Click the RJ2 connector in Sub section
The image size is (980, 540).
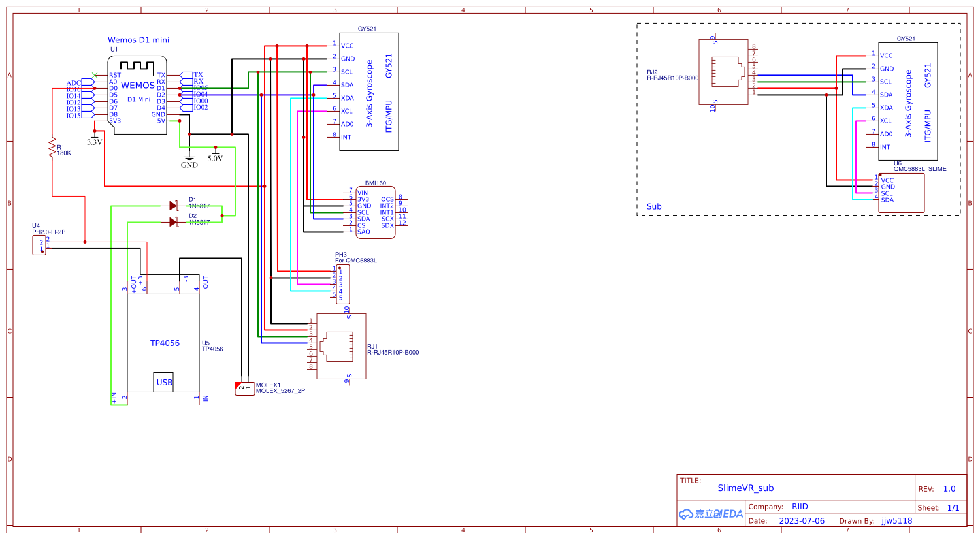(x=723, y=72)
